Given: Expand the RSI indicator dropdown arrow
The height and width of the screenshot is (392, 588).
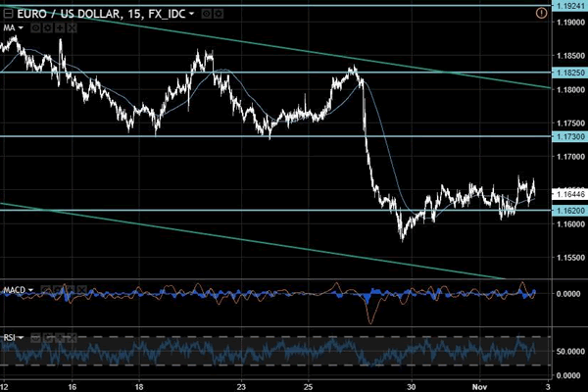Looking at the screenshot, I should pyautogui.click(x=21, y=338).
